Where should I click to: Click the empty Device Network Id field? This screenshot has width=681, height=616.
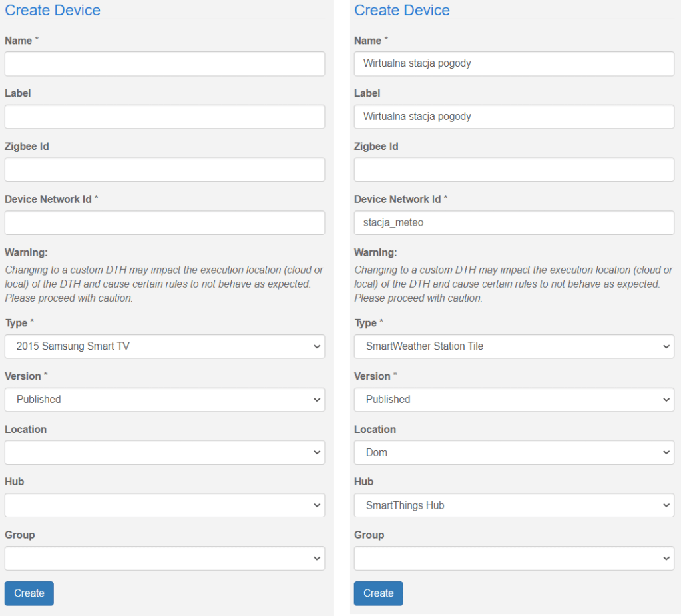click(164, 223)
